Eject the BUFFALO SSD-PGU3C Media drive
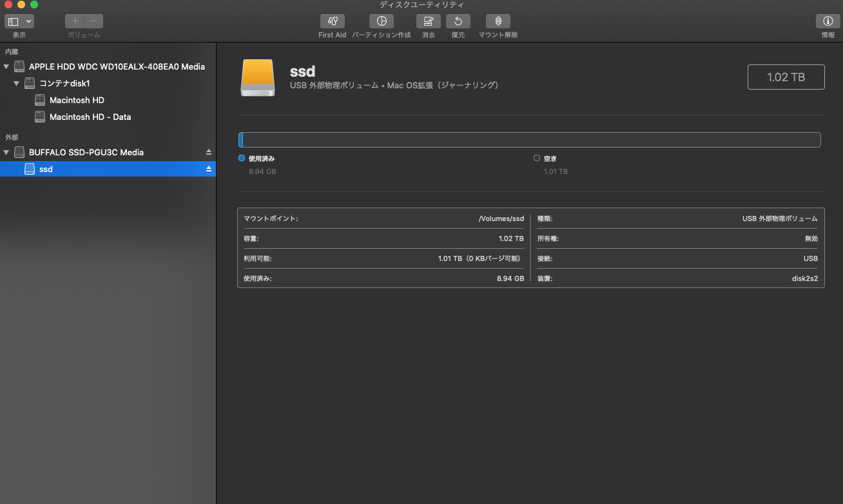843x504 pixels. pyautogui.click(x=208, y=152)
